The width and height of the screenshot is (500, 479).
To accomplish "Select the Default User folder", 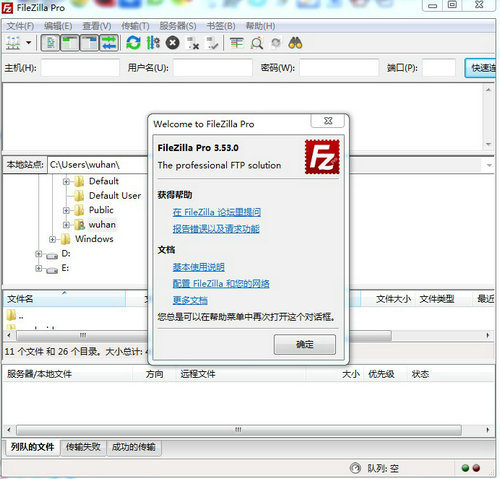I will tap(115, 196).
